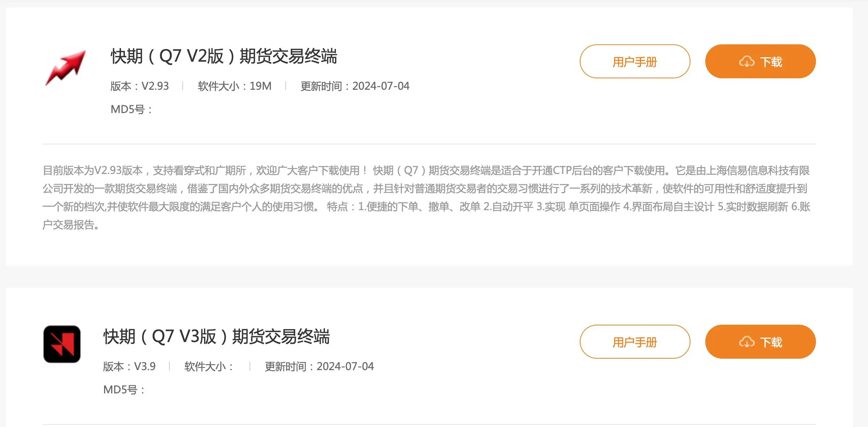Open user manual for Q7 V3版
Image resolution: width=868 pixels, height=427 pixels.
click(635, 342)
